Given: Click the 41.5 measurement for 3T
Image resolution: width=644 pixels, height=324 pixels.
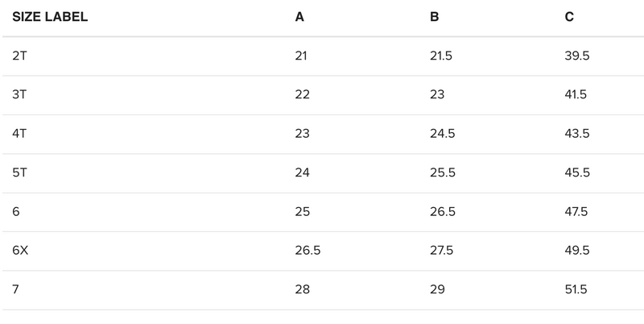Looking at the screenshot, I should [576, 95].
